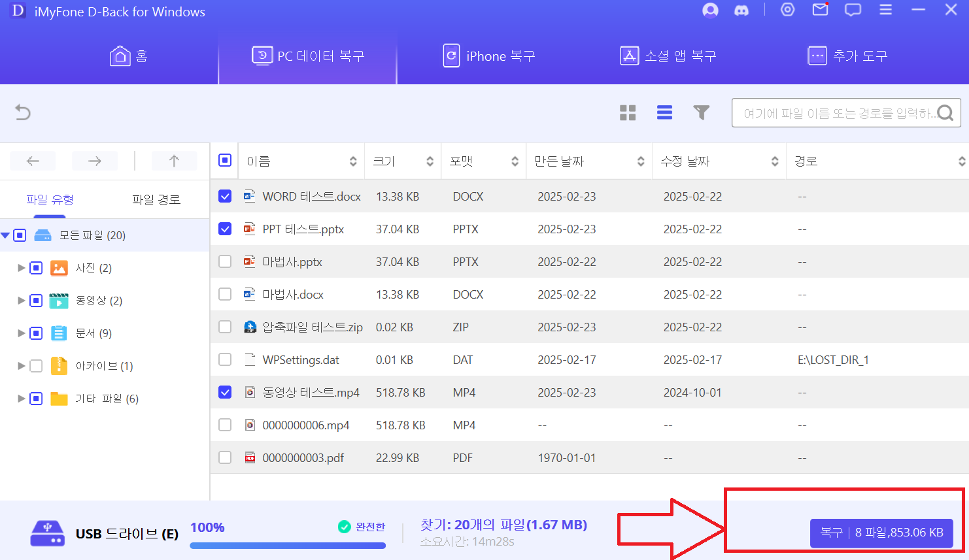Click the 동영상 video category icon

click(x=59, y=301)
